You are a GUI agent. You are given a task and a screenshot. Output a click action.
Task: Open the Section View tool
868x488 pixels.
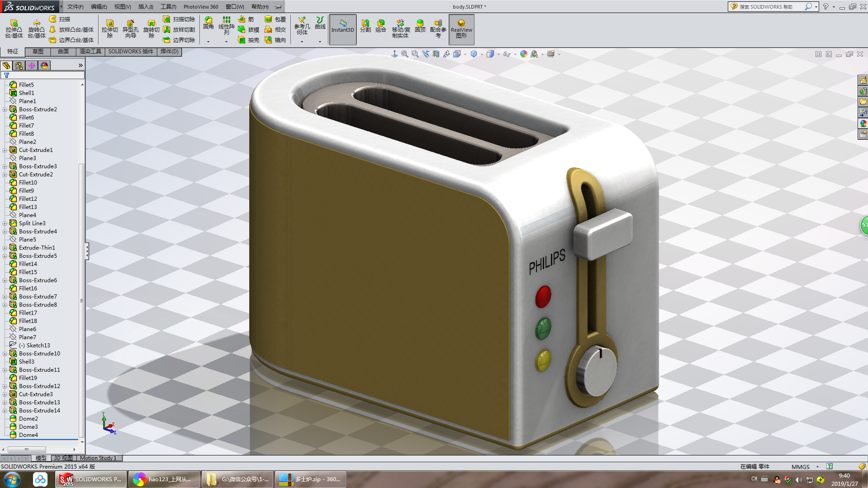436,54
